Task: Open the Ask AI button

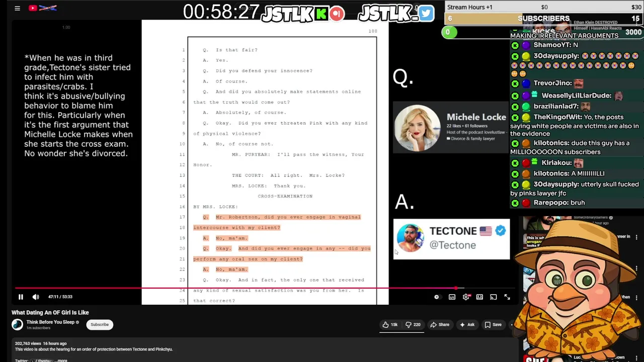Action: click(467, 325)
